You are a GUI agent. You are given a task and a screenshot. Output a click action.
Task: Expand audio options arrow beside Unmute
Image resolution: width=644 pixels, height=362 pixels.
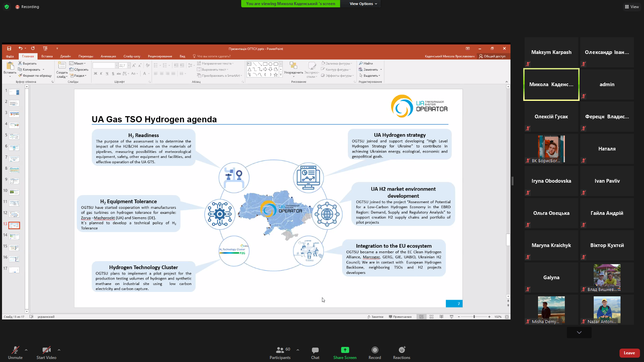[x=26, y=350]
